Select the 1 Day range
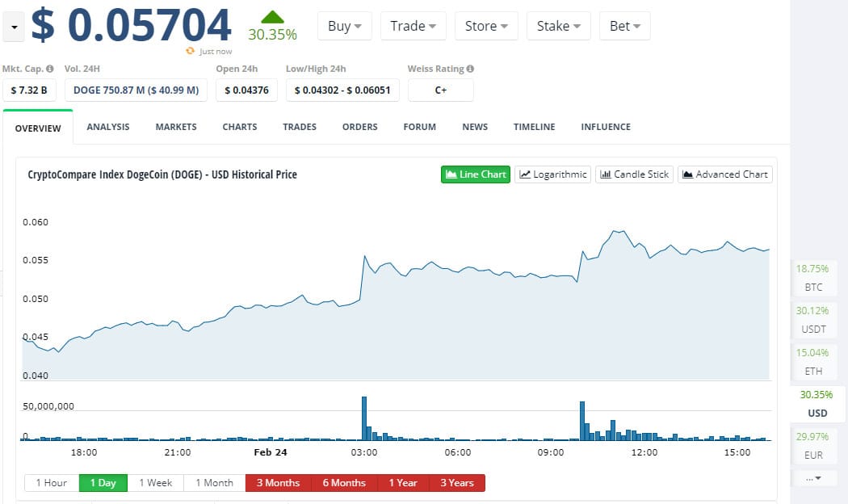This screenshot has width=848, height=504. [103, 483]
